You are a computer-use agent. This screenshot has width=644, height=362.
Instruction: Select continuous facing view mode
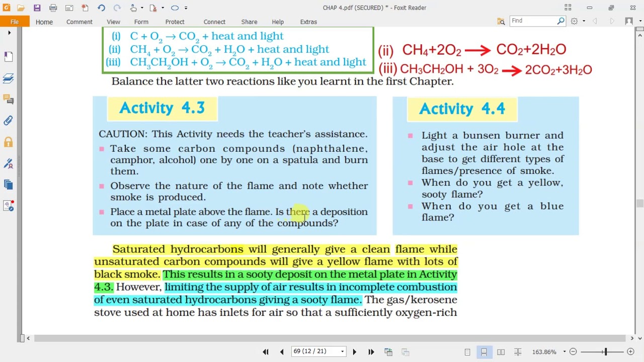click(518, 352)
